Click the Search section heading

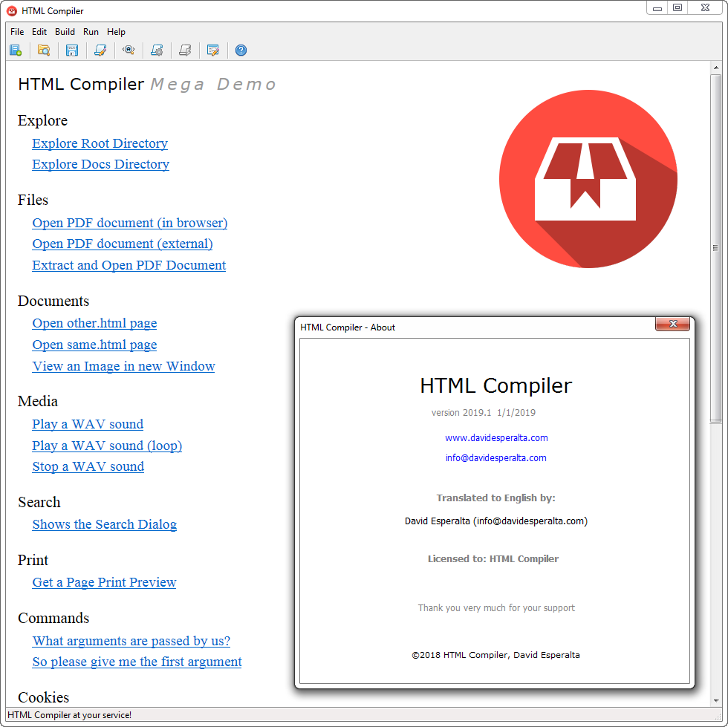39,502
